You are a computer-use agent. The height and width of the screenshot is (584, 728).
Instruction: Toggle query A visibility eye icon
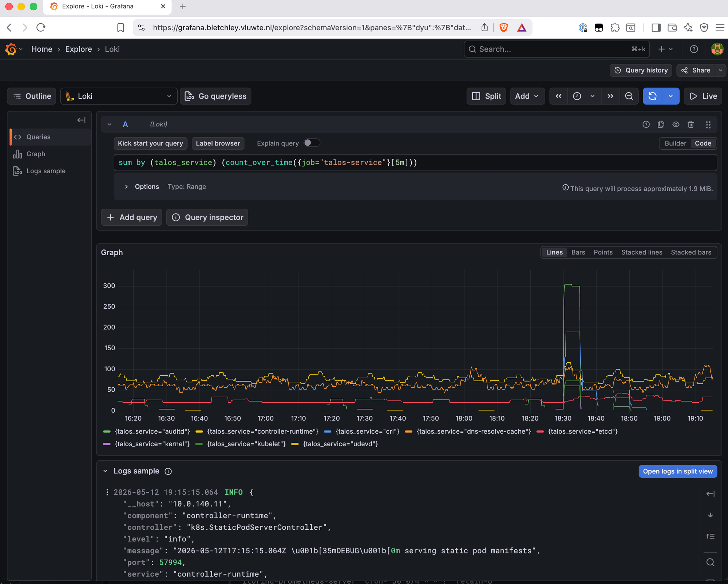click(x=676, y=125)
